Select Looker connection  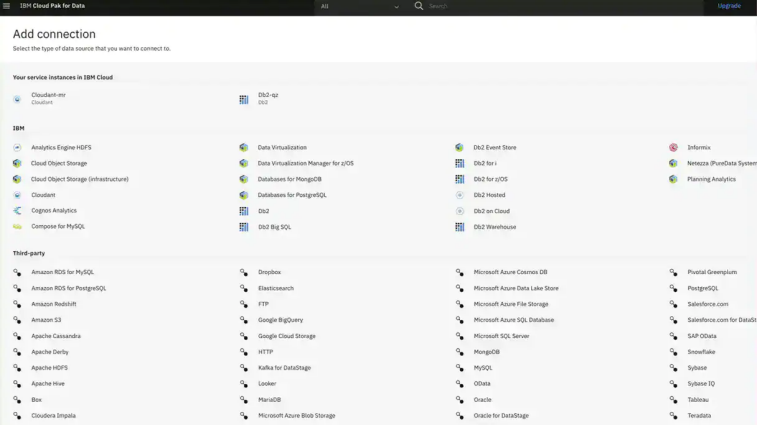pyautogui.click(x=267, y=383)
